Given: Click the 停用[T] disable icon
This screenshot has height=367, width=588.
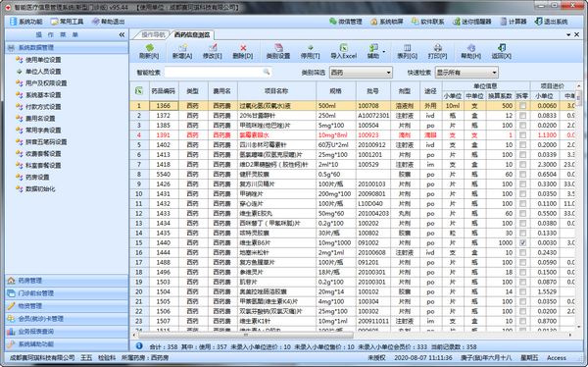Looking at the screenshot, I should (310, 48).
